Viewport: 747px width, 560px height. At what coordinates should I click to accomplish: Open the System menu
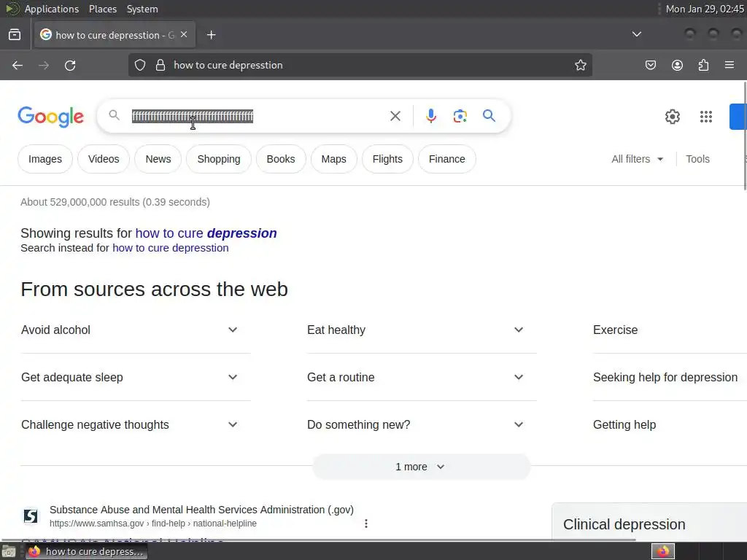142,9
